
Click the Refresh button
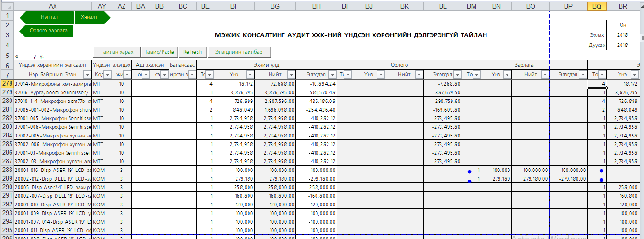click(192, 52)
